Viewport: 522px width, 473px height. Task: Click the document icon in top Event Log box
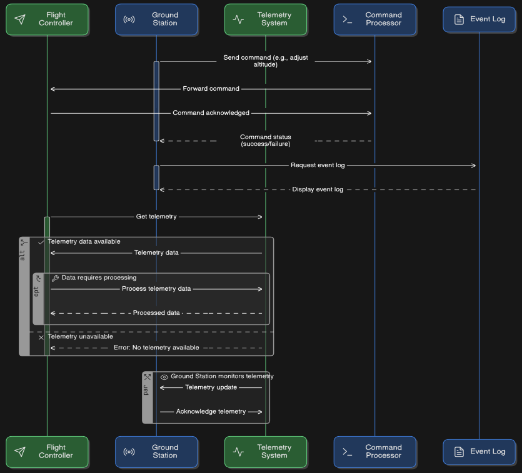(459, 20)
